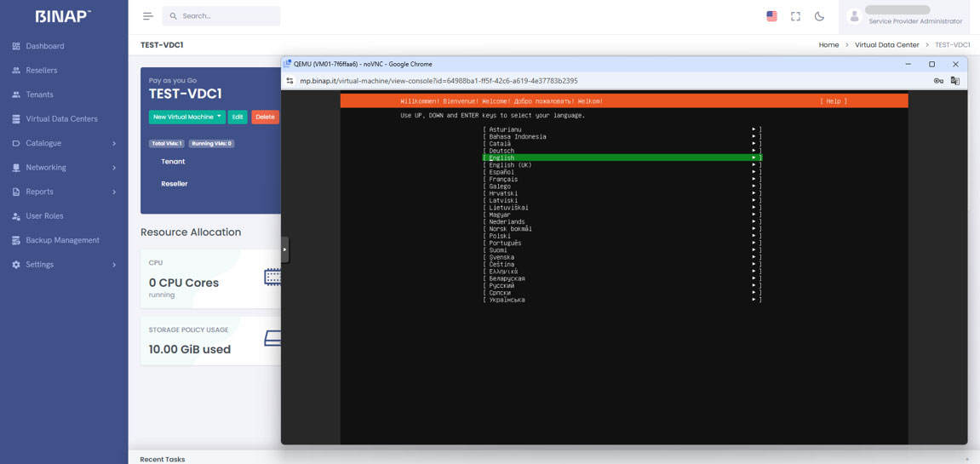Open the noVNC side control panel handle
This screenshot has width=980, height=464.
pyautogui.click(x=284, y=249)
